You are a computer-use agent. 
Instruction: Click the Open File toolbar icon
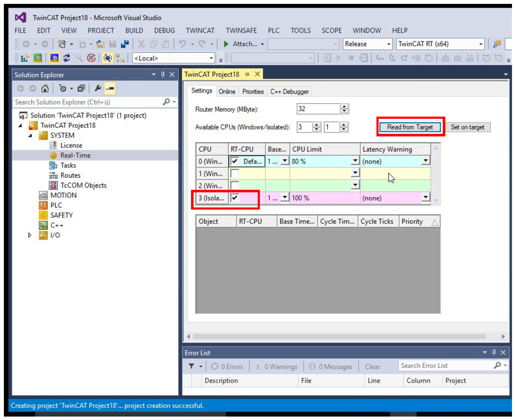click(100, 44)
